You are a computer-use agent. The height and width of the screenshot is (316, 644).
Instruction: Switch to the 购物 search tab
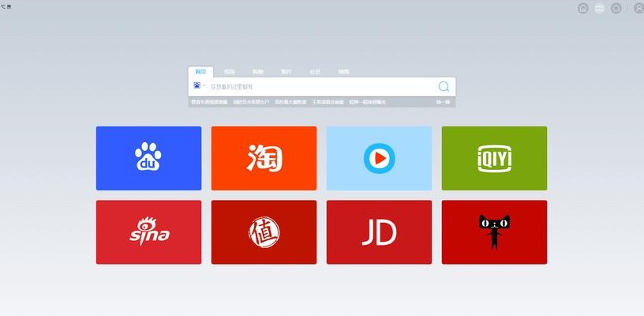point(257,72)
